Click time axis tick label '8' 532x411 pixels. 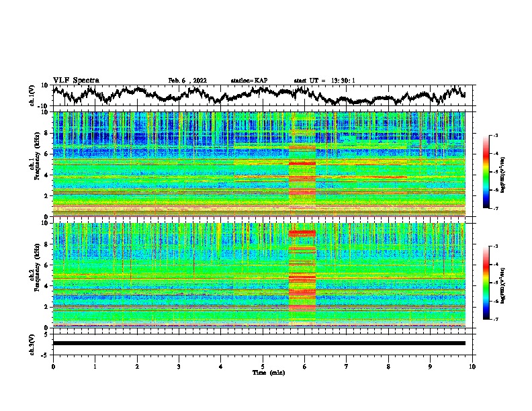[388, 367]
